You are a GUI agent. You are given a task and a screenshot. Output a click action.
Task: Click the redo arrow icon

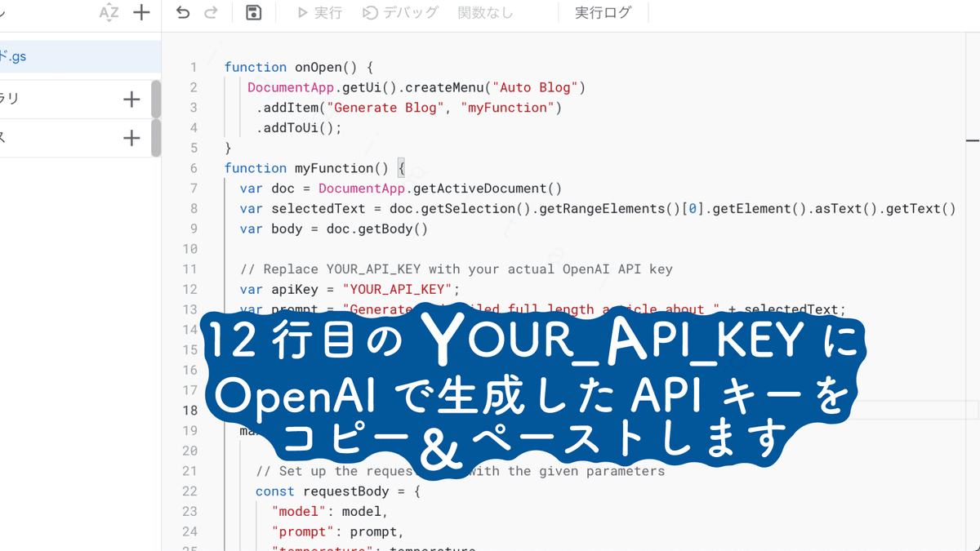(211, 12)
